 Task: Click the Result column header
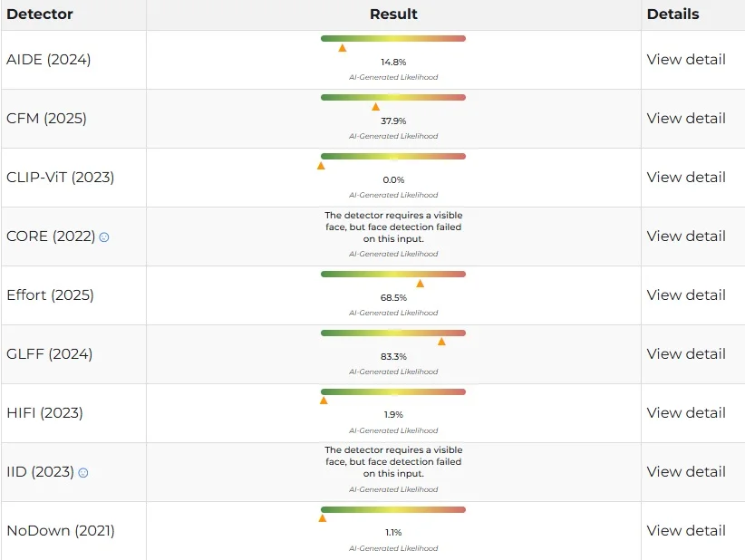393,14
